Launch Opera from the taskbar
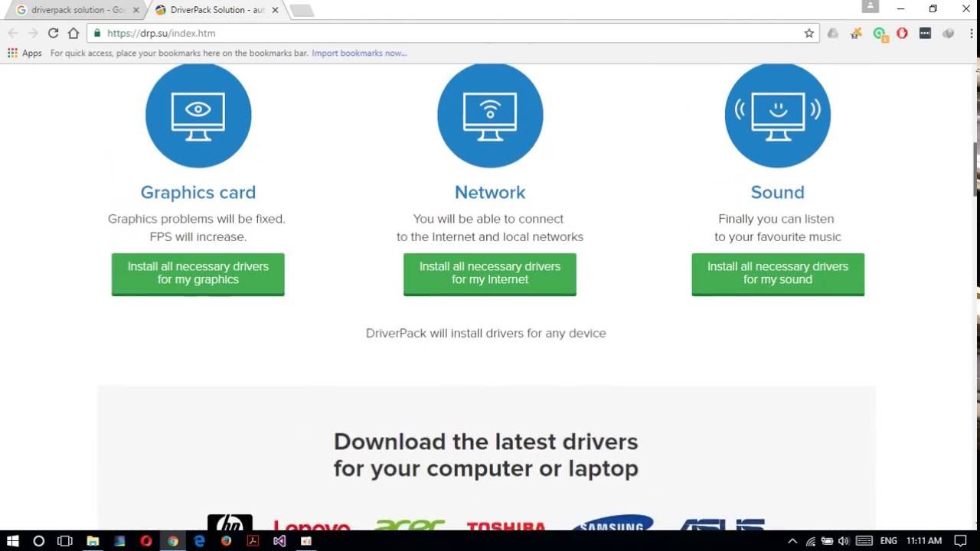This screenshot has height=551, width=980. point(145,540)
